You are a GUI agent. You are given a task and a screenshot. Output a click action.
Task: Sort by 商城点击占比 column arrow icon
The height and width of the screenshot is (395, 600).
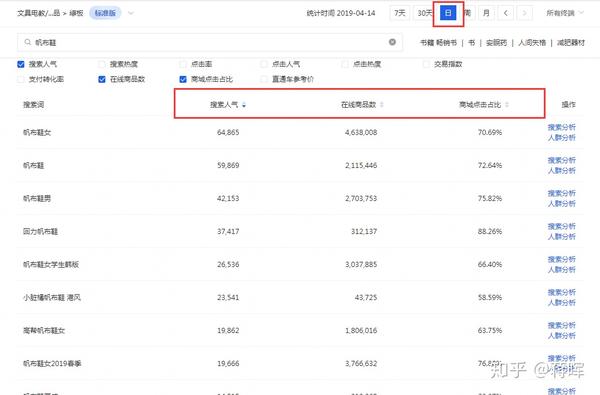507,104
